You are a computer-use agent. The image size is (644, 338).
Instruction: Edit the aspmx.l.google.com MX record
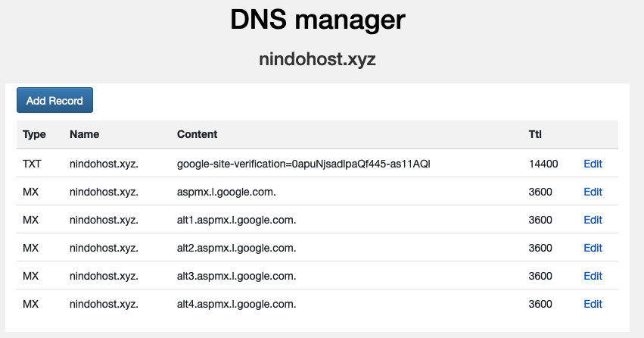coord(593,192)
